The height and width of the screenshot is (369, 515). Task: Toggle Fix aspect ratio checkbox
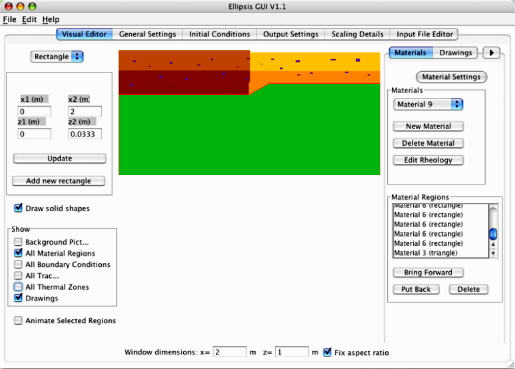point(327,352)
